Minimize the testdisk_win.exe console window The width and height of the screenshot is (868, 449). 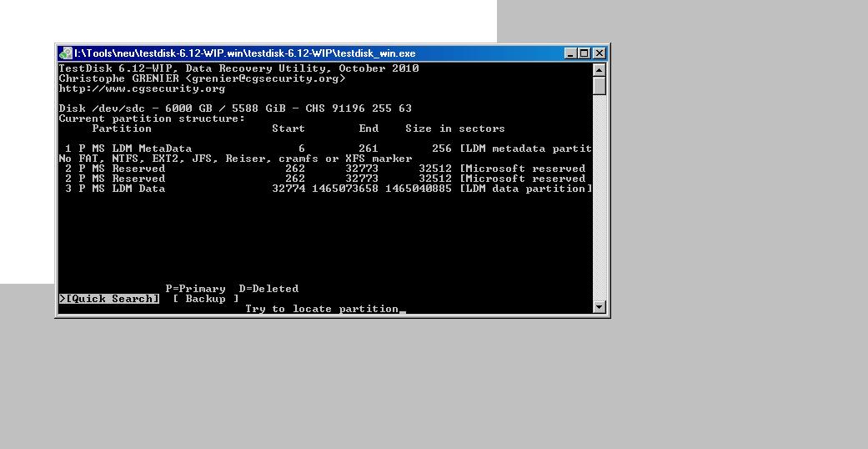click(x=570, y=53)
